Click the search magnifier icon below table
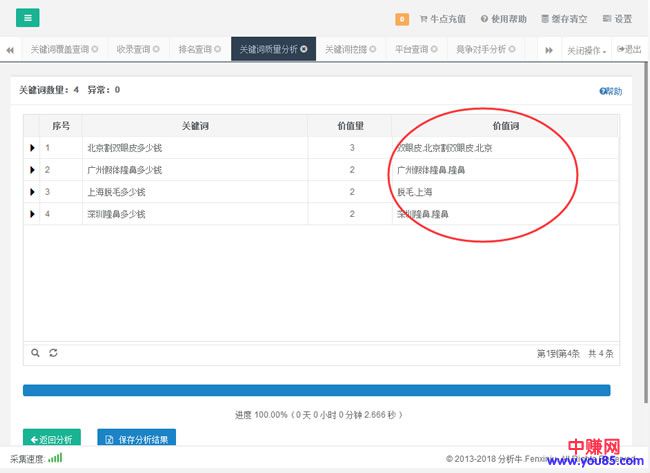 click(x=36, y=353)
